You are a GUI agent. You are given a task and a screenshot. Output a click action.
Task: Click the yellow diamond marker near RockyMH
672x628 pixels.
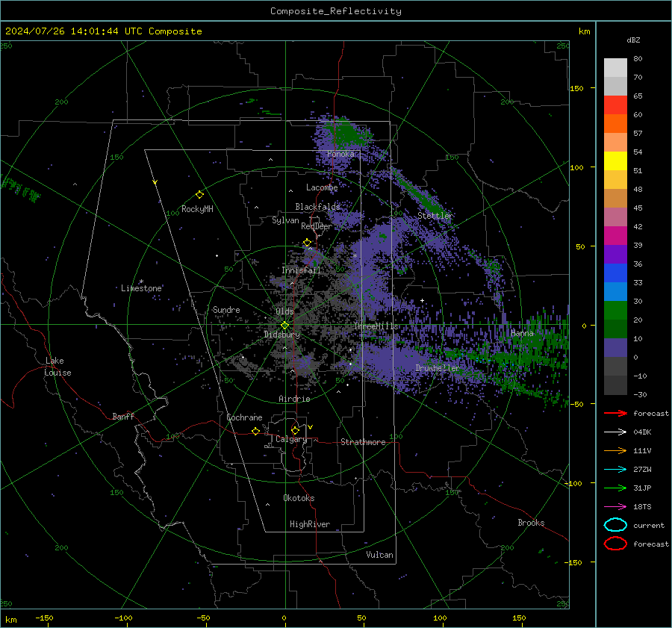point(199,195)
